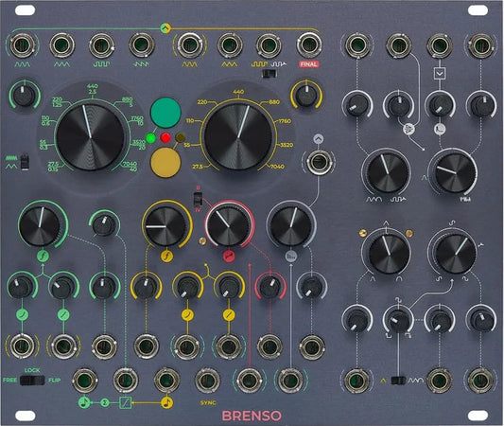The height and width of the screenshot is (426, 504).
Task: Click the boxed down-chevron icon
Action: (x=440, y=73)
